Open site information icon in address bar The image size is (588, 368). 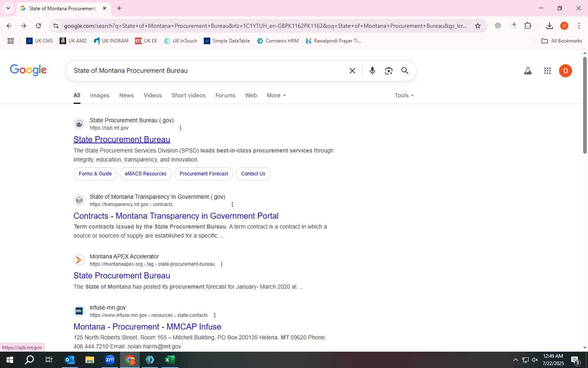tap(56, 26)
